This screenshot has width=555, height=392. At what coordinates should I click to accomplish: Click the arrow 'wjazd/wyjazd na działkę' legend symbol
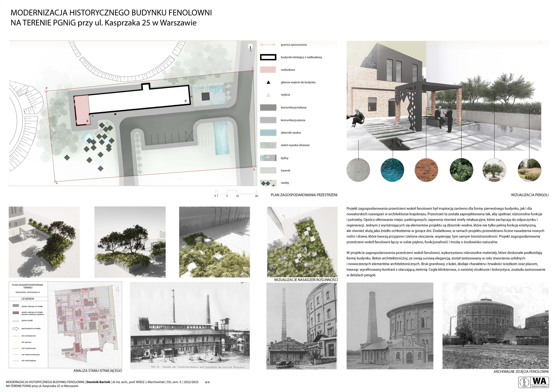pyautogui.click(x=16, y=328)
